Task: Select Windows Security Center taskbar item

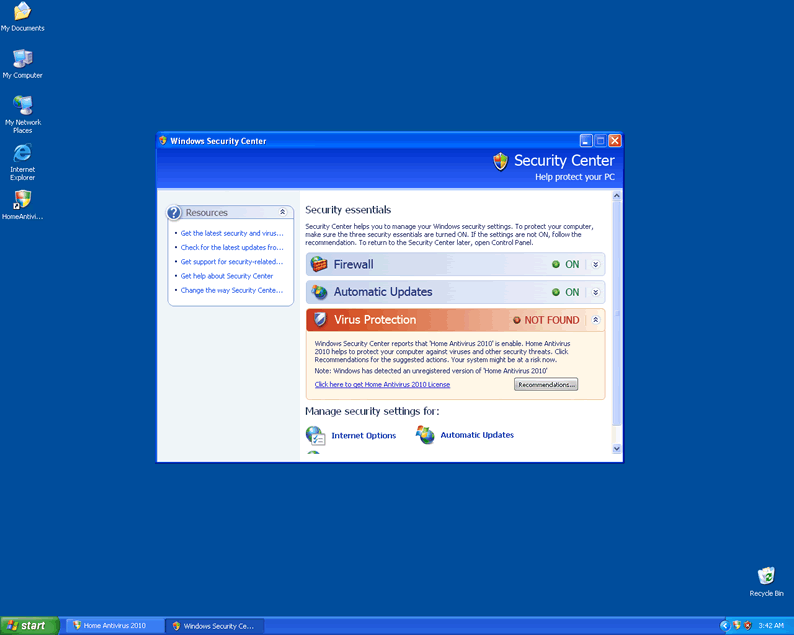Action: pos(214,625)
